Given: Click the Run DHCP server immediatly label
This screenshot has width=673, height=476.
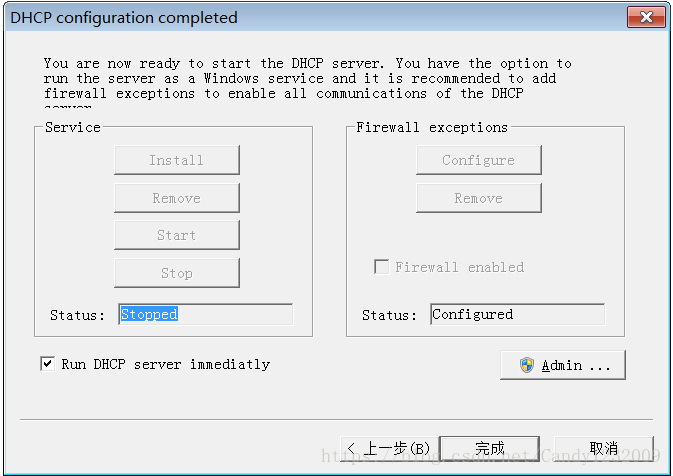Looking at the screenshot, I should point(165,364).
